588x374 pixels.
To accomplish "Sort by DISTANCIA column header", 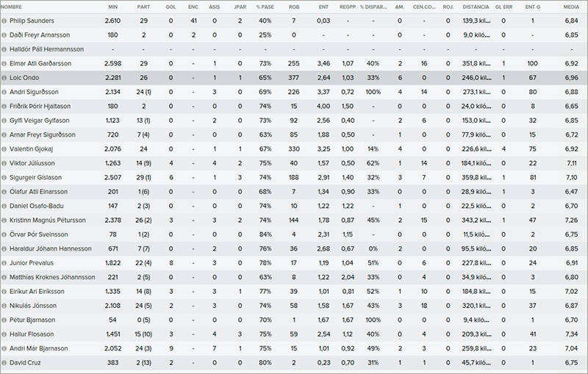I will pyautogui.click(x=476, y=7).
